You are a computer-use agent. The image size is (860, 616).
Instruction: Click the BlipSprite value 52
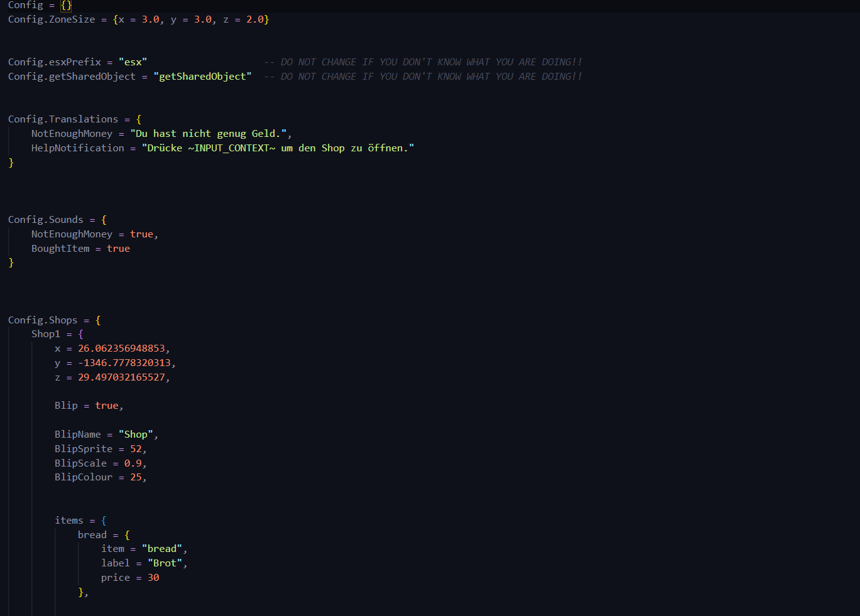[136, 449]
